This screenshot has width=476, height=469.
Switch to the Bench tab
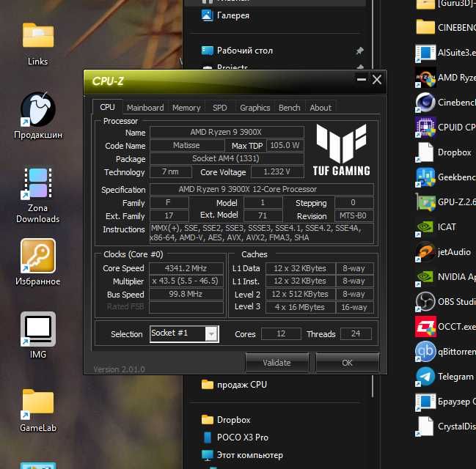tap(289, 108)
